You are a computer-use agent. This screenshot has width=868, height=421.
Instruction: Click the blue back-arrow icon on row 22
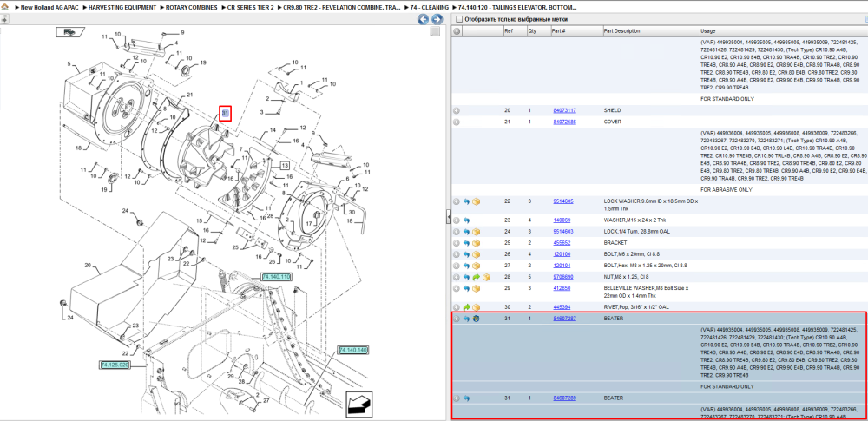click(466, 201)
